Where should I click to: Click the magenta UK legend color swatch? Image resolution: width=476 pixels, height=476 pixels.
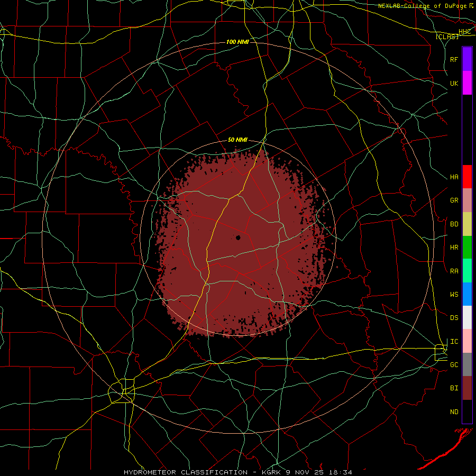(467, 83)
